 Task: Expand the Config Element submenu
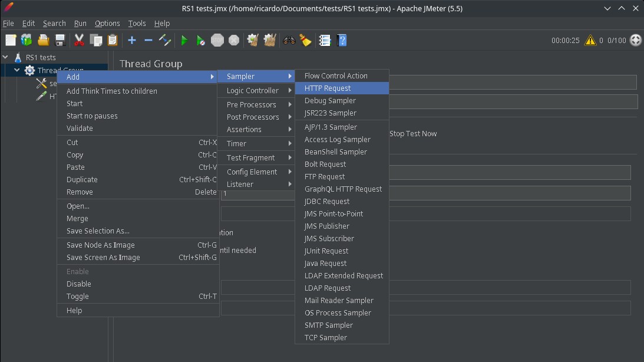(256, 172)
